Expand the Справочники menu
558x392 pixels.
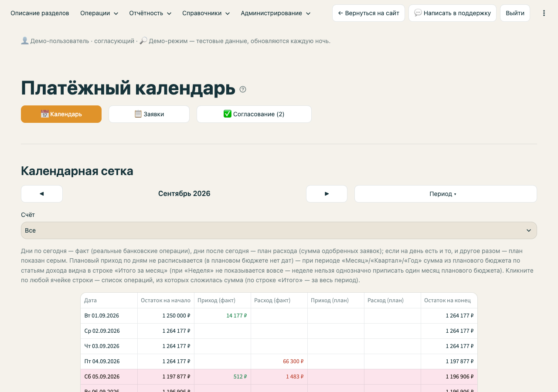point(206,13)
